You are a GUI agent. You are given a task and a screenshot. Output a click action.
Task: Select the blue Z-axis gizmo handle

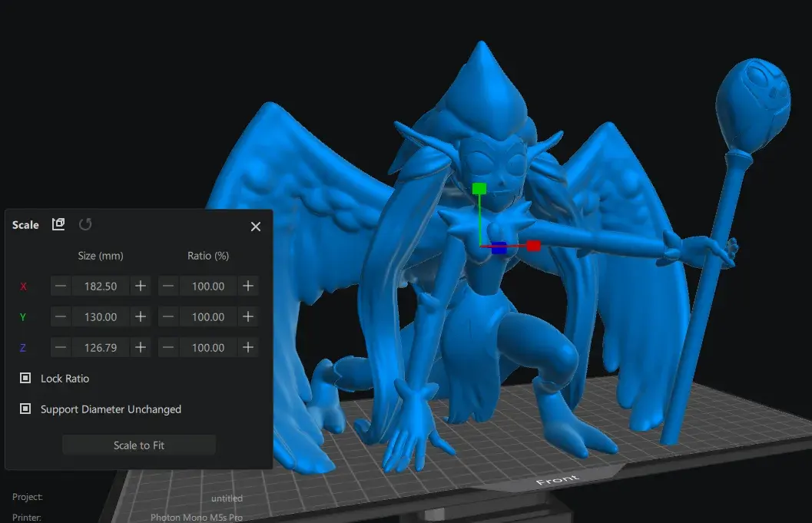pyautogui.click(x=499, y=247)
